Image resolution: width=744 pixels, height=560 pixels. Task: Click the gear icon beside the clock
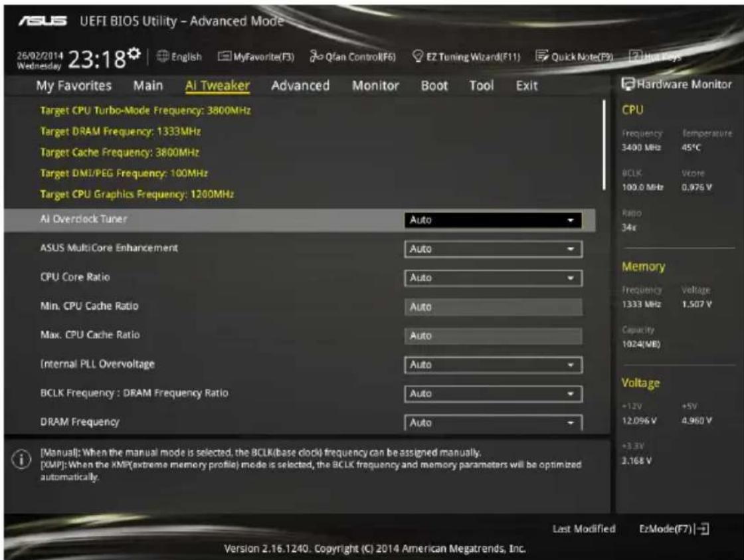point(134,54)
